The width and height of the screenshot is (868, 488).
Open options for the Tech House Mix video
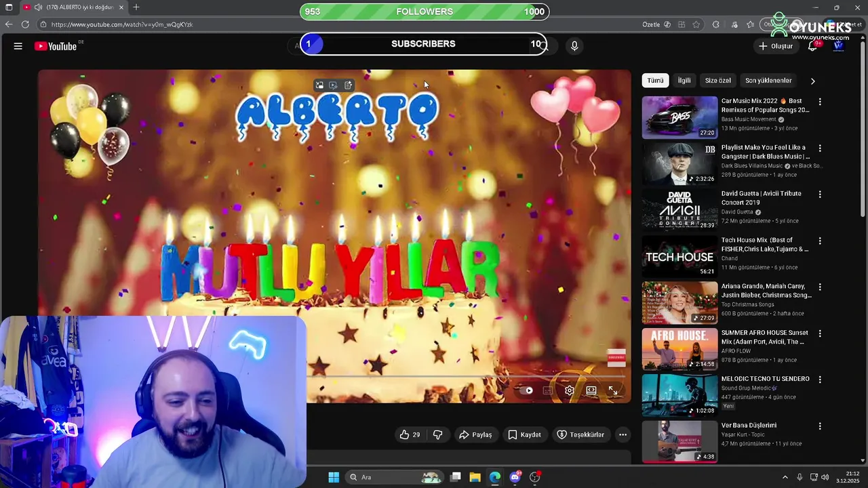(x=820, y=241)
